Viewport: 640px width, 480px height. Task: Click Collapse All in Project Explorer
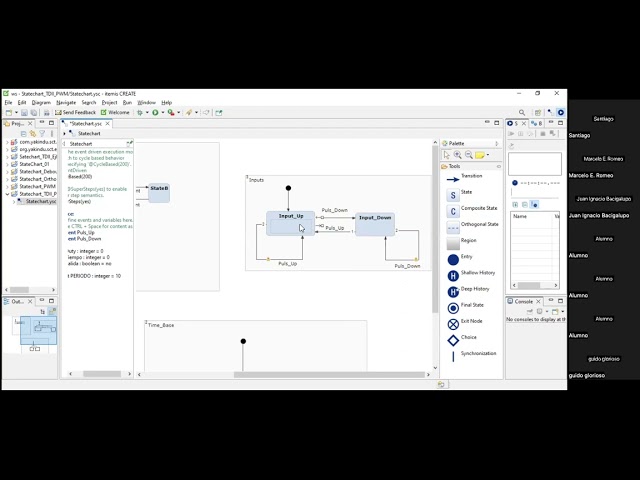click(x=24, y=134)
